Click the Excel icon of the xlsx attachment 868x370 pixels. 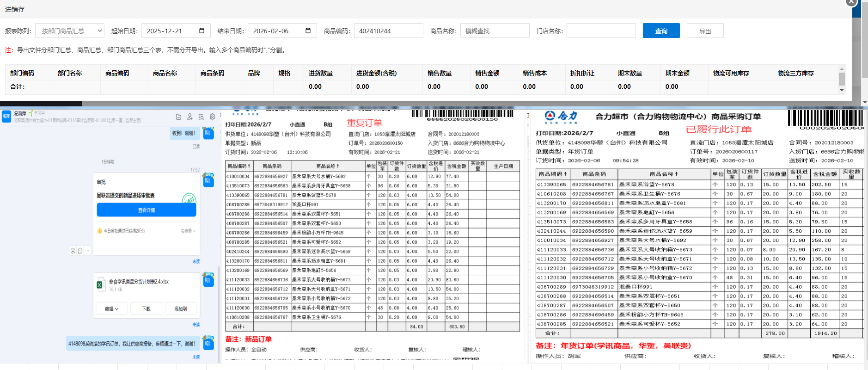[x=100, y=285]
